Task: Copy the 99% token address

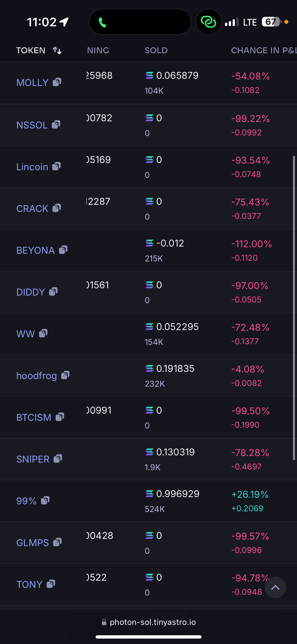Action: [45, 500]
